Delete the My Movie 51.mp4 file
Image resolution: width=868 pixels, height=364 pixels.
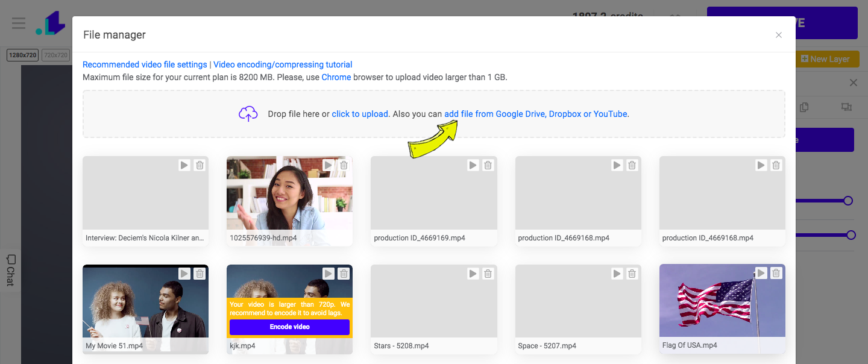coord(200,274)
